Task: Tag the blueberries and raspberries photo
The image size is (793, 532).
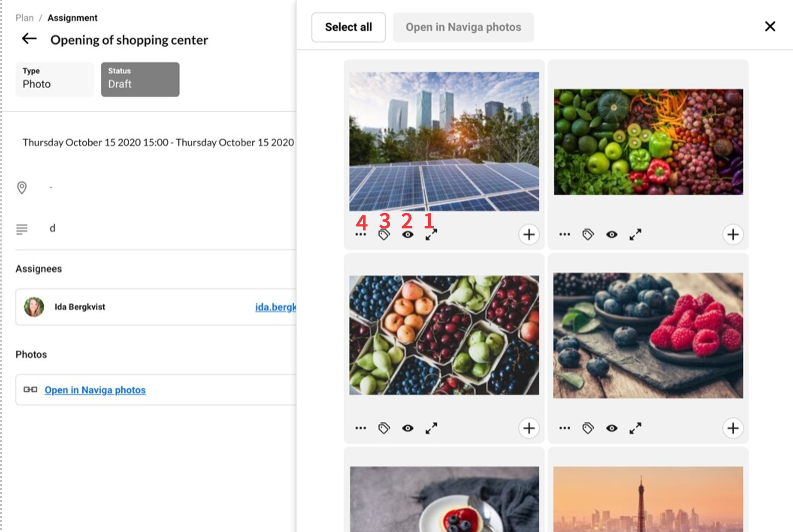Action: pyautogui.click(x=588, y=428)
